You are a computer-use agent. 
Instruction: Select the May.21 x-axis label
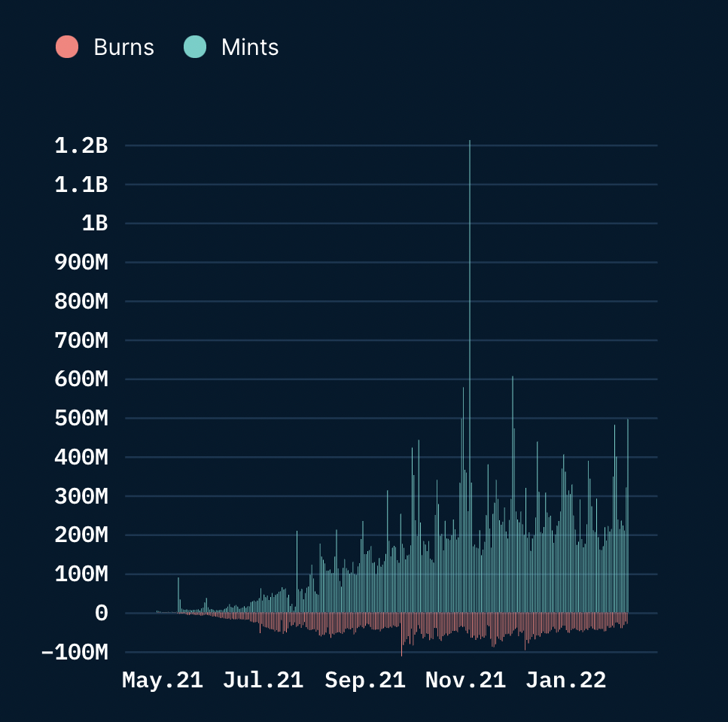pyautogui.click(x=163, y=681)
